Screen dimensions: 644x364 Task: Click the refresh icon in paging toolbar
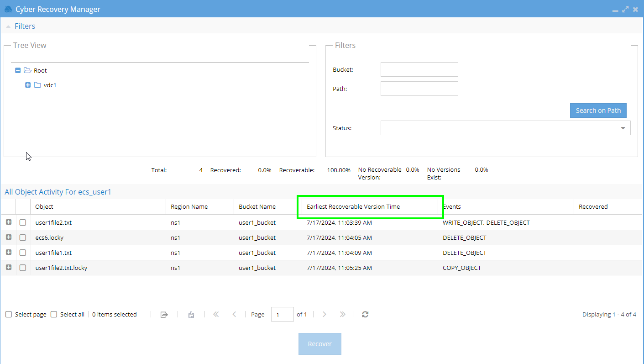pos(365,314)
